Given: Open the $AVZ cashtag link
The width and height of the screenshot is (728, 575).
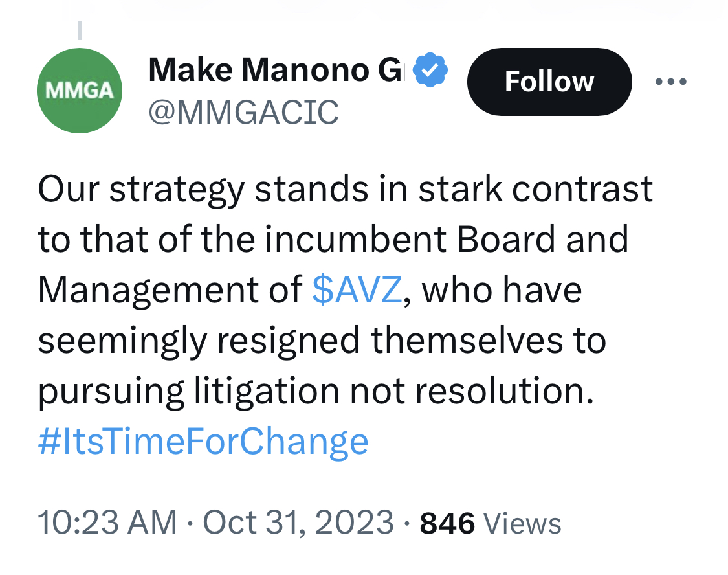Looking at the screenshot, I should click(x=357, y=290).
